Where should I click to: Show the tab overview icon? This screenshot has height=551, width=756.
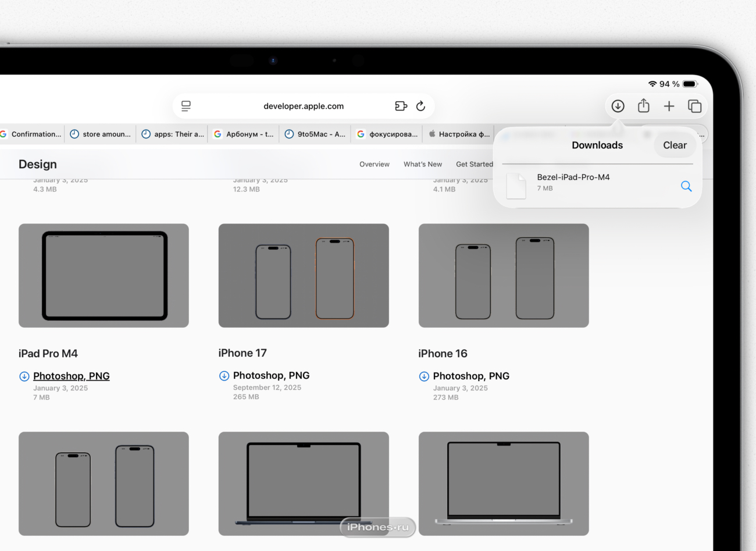click(x=694, y=106)
